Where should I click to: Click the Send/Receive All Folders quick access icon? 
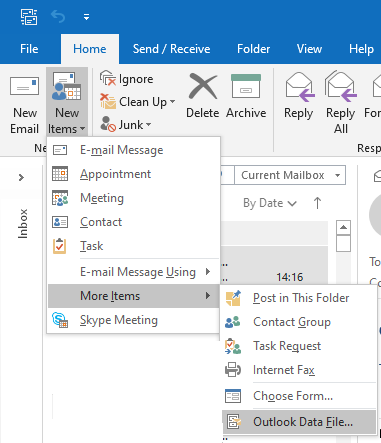[29, 17]
